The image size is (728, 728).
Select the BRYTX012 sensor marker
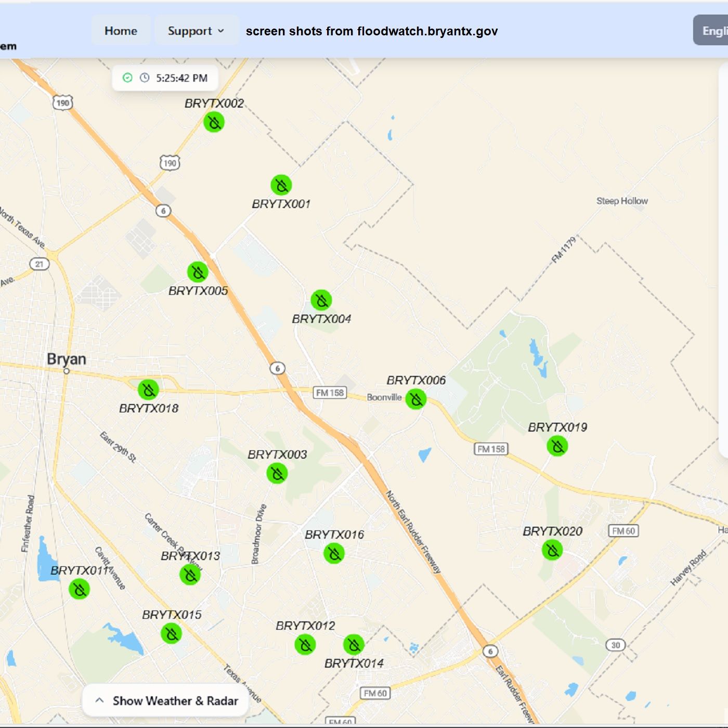305,645
